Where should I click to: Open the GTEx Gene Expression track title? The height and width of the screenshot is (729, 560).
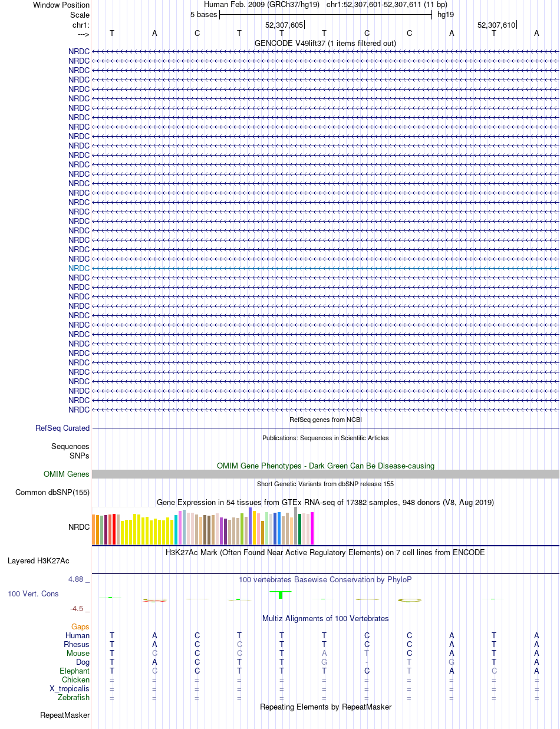pyautogui.click(x=325, y=502)
